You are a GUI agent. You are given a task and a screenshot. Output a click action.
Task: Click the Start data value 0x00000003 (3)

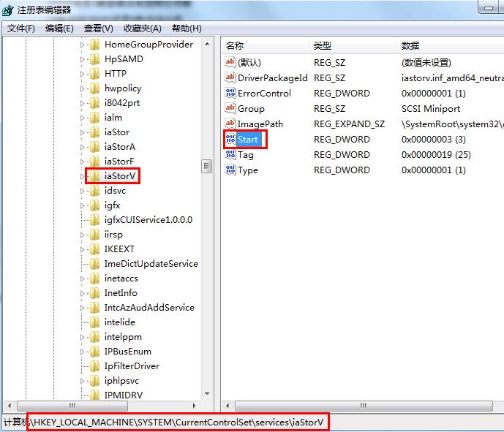click(434, 140)
